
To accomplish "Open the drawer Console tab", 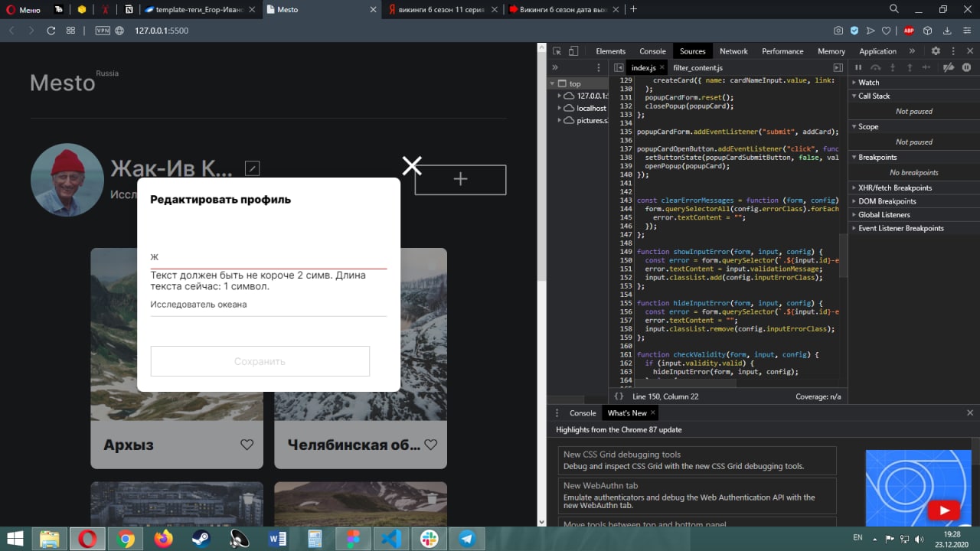I will coord(583,412).
